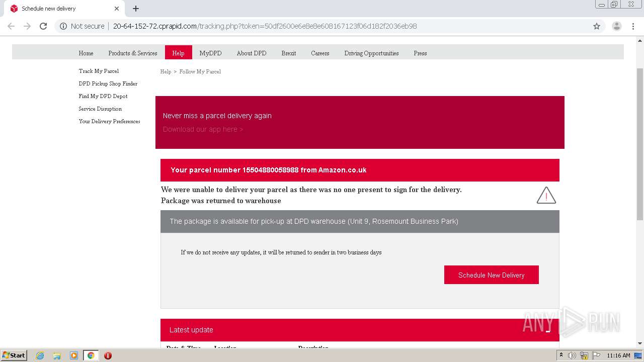Bookmark this page with the star icon
644x362 pixels.
tap(597, 26)
